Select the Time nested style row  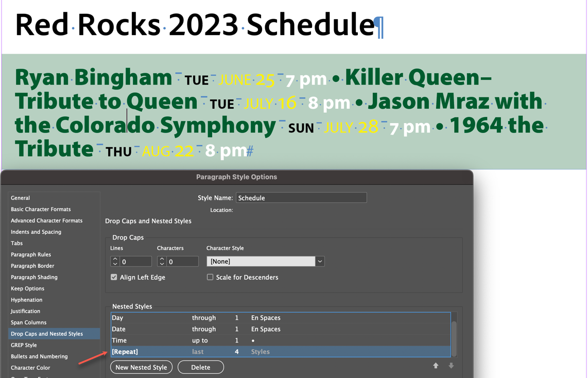(x=154, y=340)
